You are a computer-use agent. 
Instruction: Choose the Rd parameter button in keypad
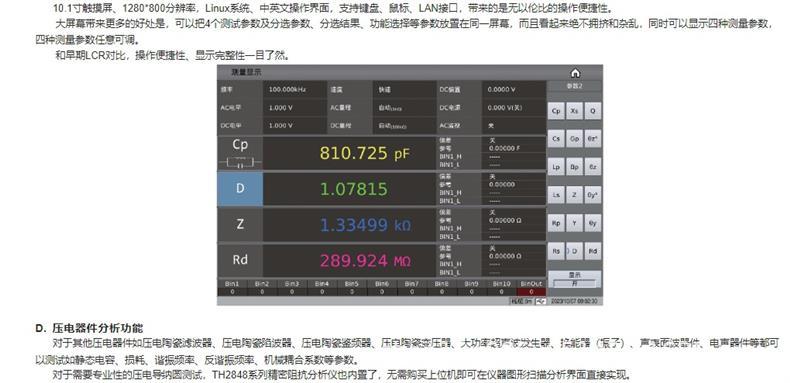[592, 251]
